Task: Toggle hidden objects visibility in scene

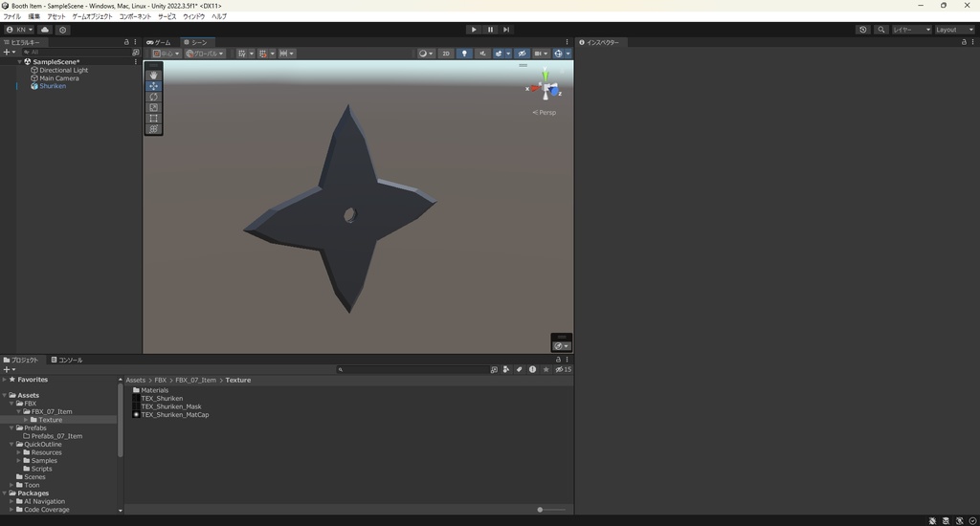Action: click(x=522, y=54)
